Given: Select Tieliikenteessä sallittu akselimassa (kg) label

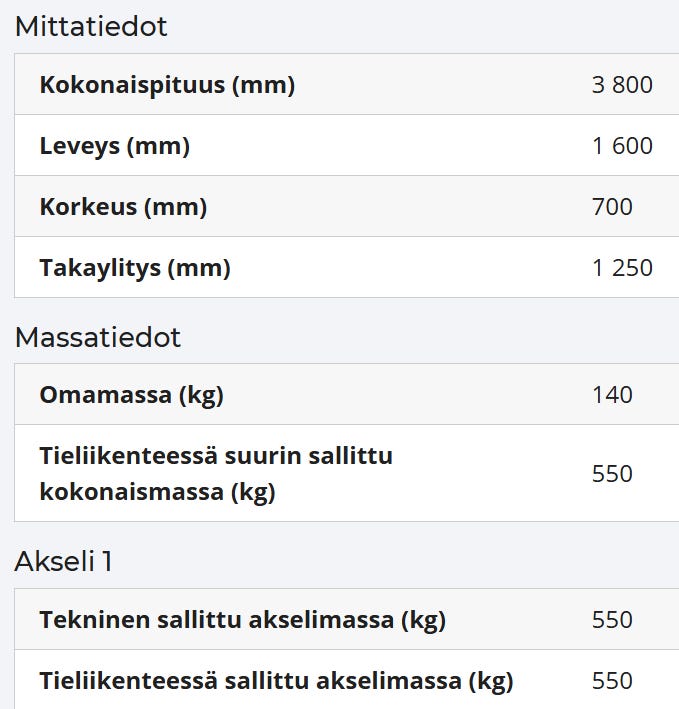Looking at the screenshot, I should click(x=277, y=681).
